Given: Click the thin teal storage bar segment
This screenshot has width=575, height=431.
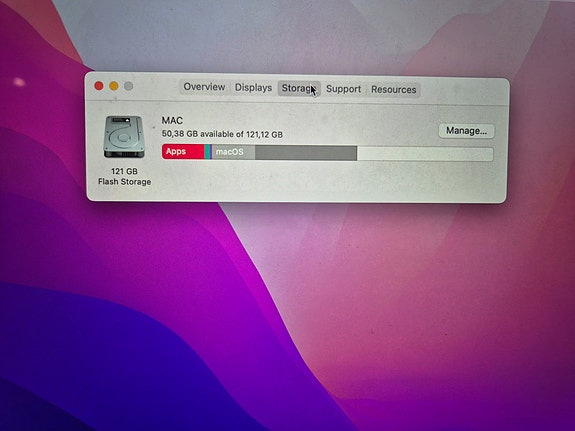Looking at the screenshot, I should pyautogui.click(x=207, y=151).
